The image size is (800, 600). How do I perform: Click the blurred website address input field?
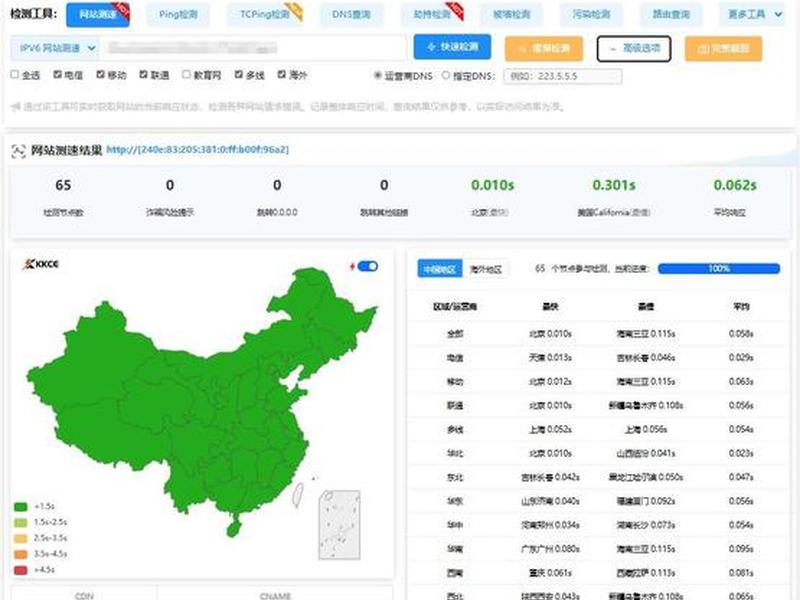coord(253,48)
